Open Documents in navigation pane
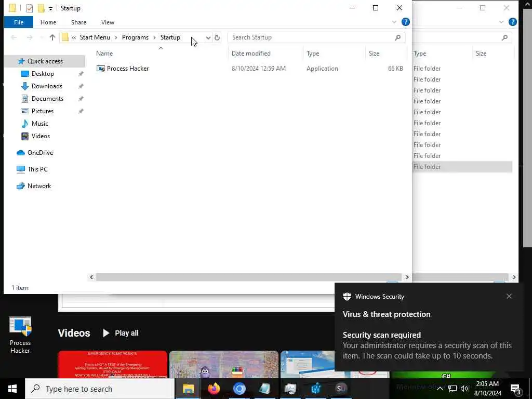The image size is (532, 399). click(47, 99)
